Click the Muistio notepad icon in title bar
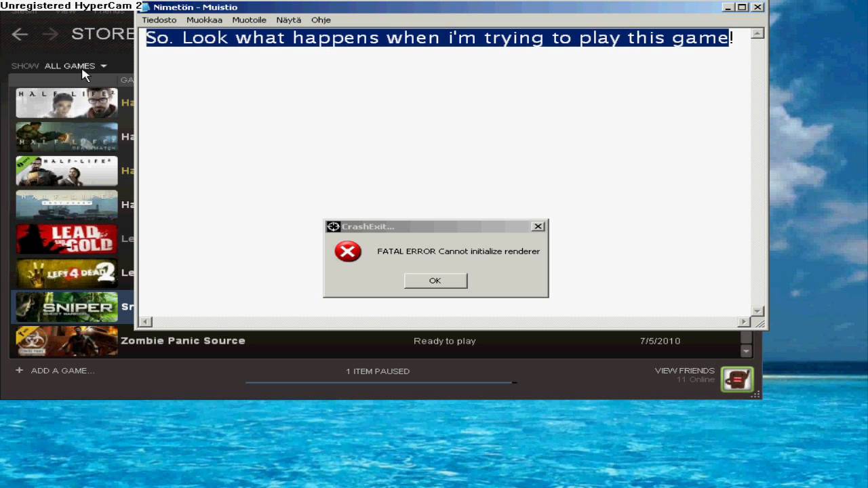 (145, 7)
